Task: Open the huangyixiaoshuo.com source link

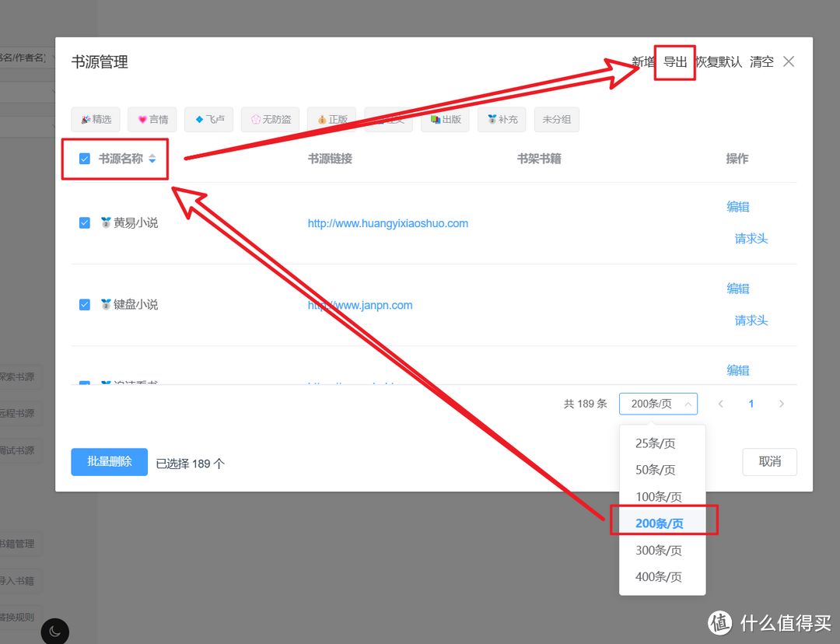Action: click(388, 223)
